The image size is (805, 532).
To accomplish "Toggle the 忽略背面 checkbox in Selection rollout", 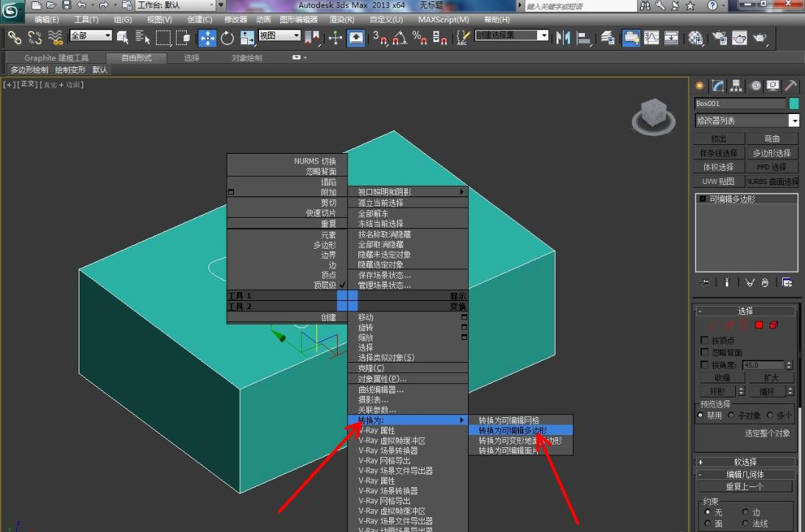I will pyautogui.click(x=704, y=352).
